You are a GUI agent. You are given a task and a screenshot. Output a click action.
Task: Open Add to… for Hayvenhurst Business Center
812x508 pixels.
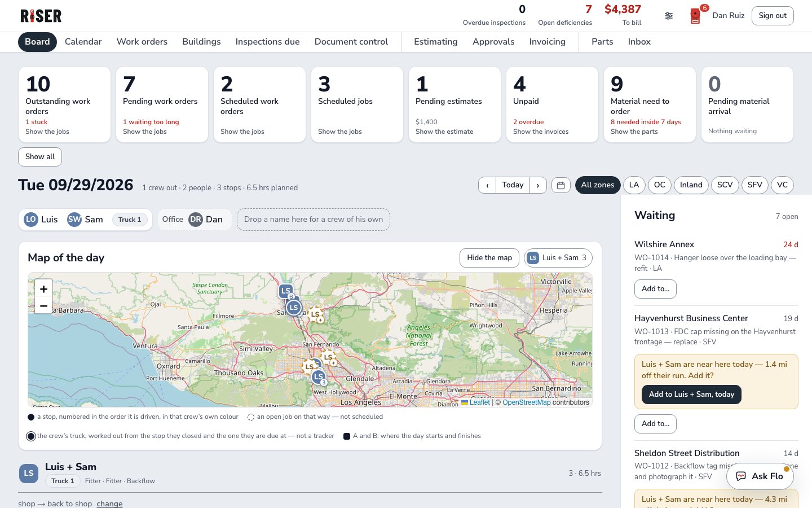655,424
